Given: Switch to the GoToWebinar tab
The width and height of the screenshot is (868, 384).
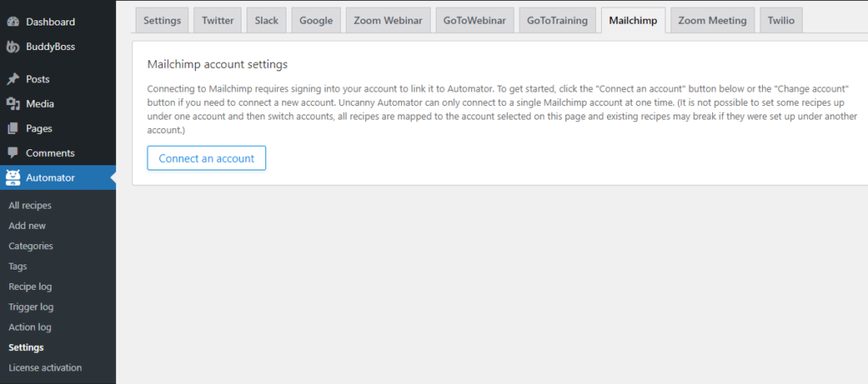Looking at the screenshot, I should [x=475, y=20].
